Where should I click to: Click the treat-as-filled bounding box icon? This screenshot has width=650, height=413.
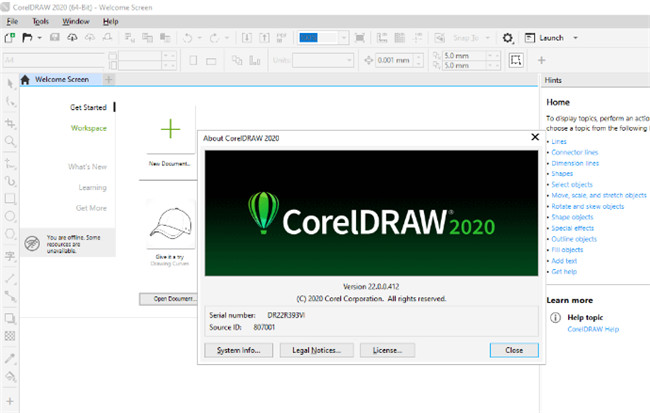(516, 60)
